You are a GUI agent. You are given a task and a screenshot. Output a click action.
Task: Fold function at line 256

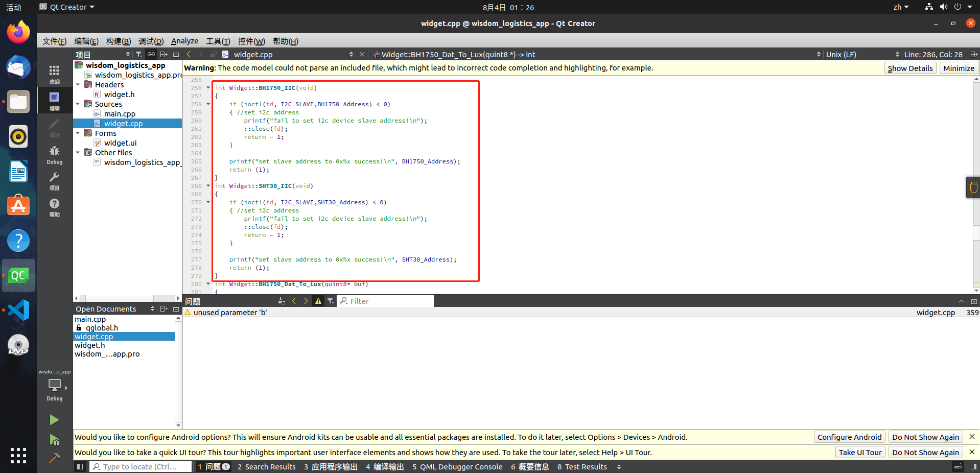(208, 87)
